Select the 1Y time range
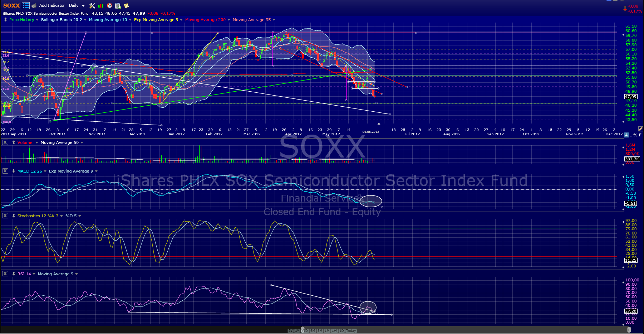The height and width of the screenshot is (334, 644). click(297, 331)
